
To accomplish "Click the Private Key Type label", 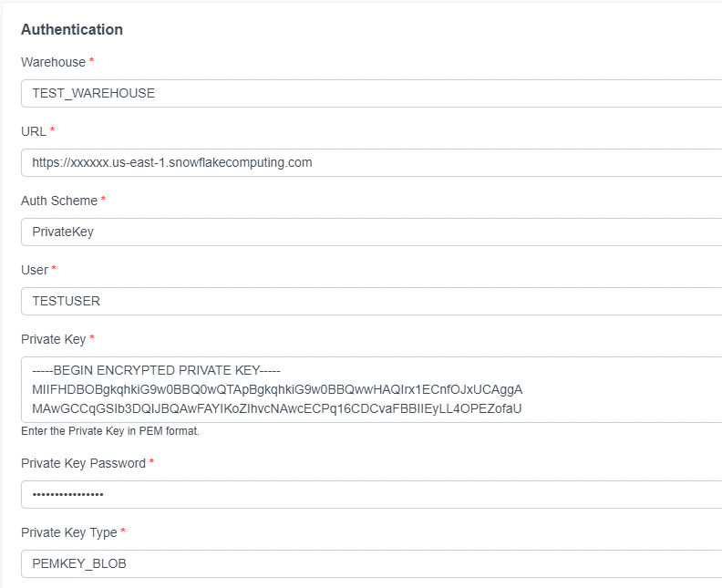I will tap(68, 532).
